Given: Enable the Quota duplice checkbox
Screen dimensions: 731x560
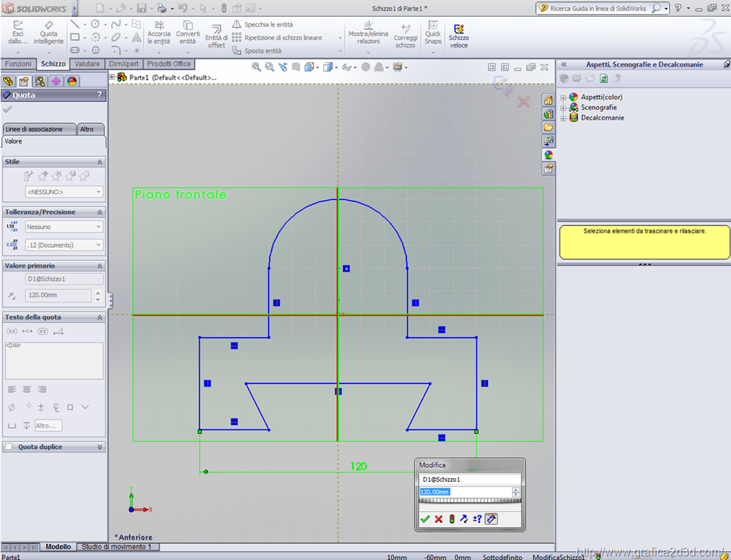Looking at the screenshot, I should [x=9, y=447].
